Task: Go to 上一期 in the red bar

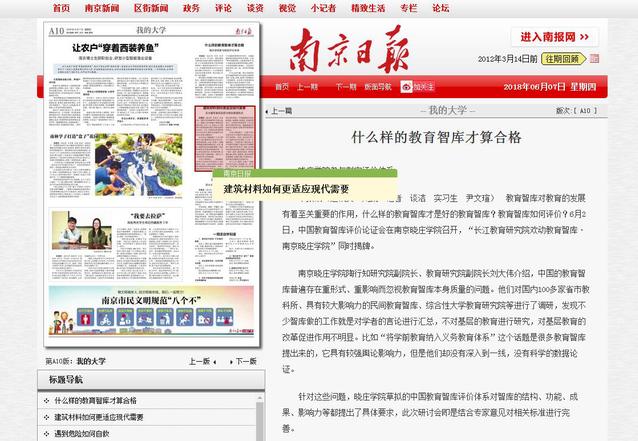Action: pos(307,87)
